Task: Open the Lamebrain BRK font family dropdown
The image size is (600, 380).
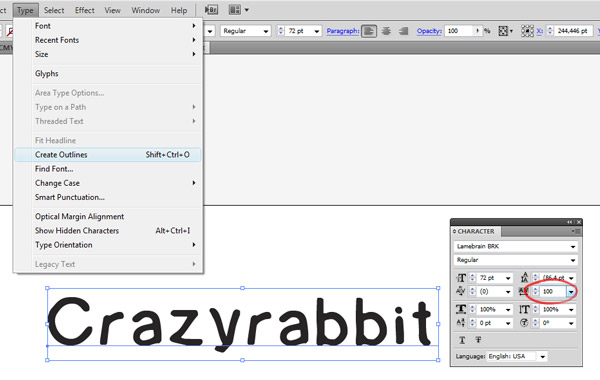Action: coord(573,247)
